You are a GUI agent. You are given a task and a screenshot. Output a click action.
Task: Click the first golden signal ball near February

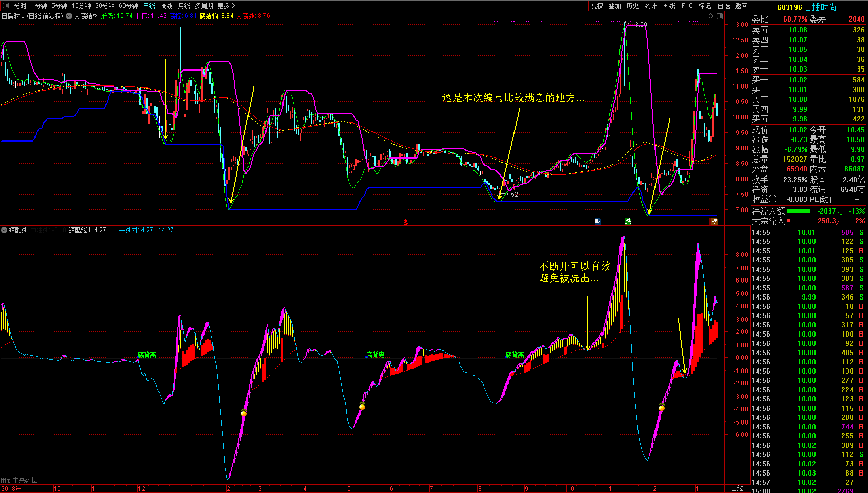244,413
